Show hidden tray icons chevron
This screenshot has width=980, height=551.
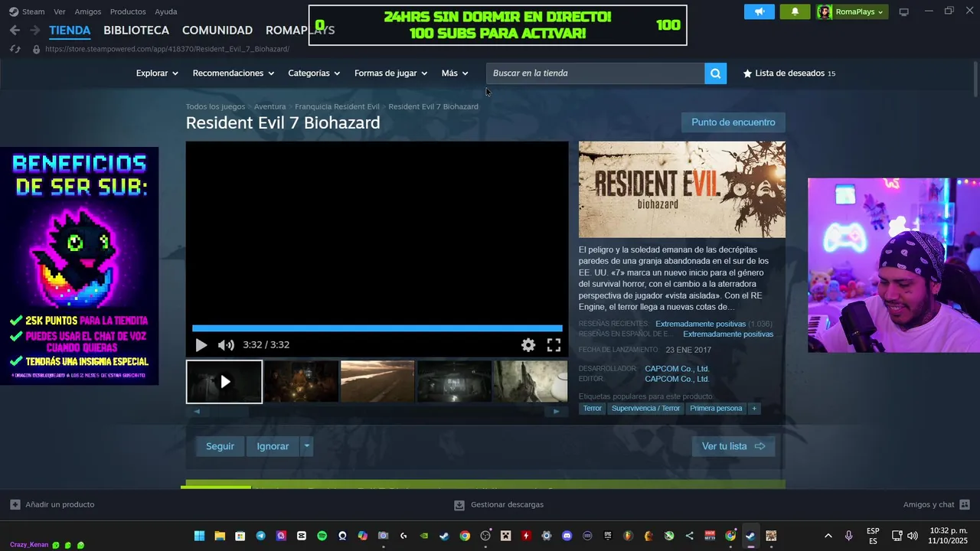click(828, 536)
